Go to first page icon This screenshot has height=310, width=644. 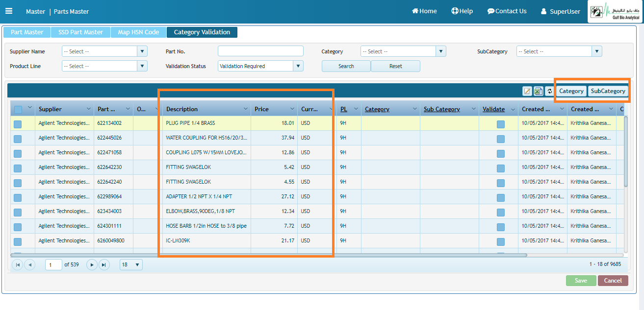click(x=18, y=265)
